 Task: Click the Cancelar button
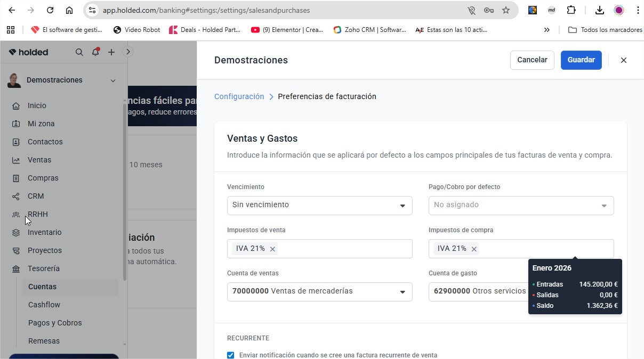tap(532, 60)
